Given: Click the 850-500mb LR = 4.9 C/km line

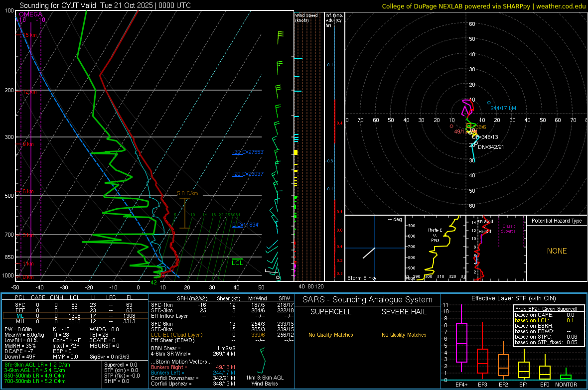Looking at the screenshot, I should tap(35, 376).
